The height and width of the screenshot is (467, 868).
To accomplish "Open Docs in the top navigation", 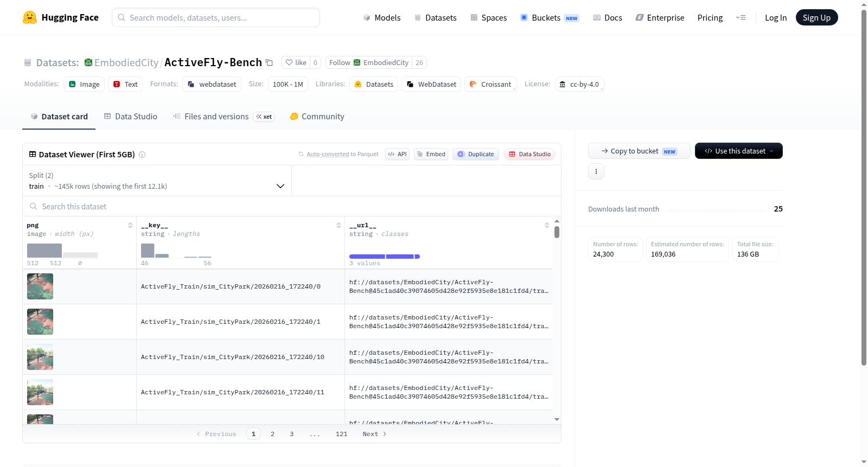I will tap(608, 17).
